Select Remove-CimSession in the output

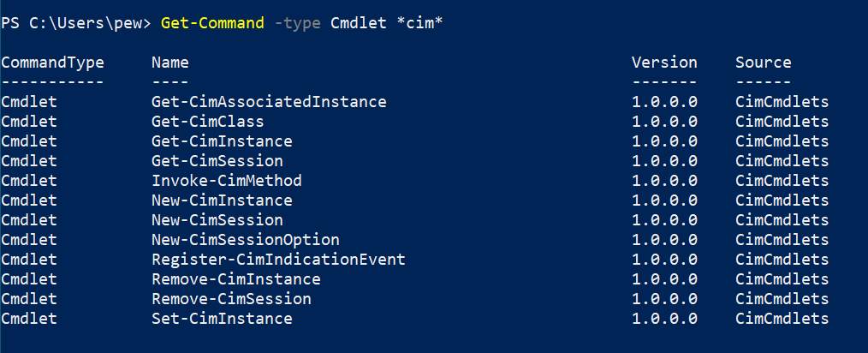pyautogui.click(x=231, y=299)
